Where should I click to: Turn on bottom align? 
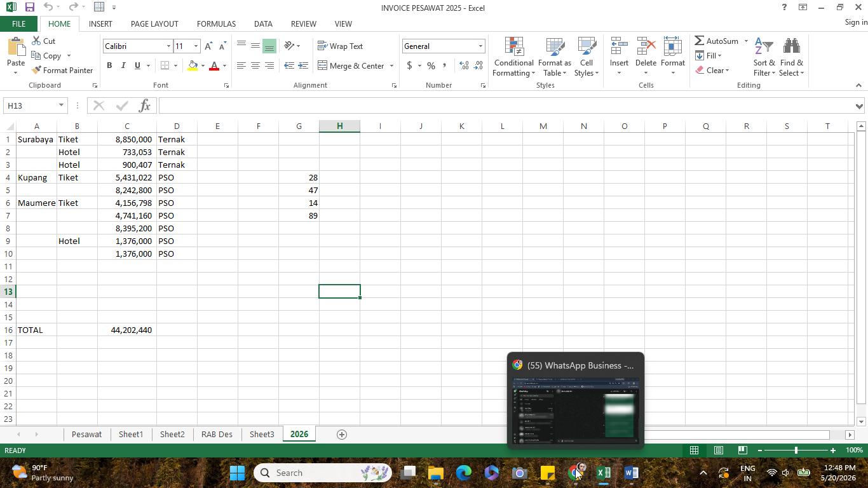pyautogui.click(x=269, y=46)
